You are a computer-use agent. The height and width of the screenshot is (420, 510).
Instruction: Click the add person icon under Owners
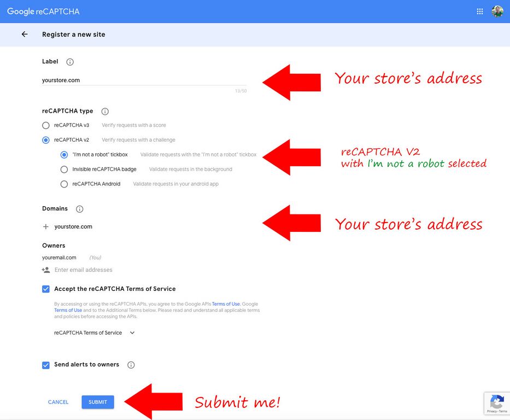[46, 270]
